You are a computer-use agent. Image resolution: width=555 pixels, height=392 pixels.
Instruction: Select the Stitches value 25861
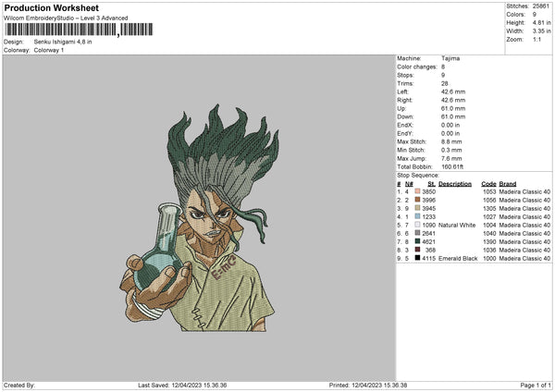click(x=541, y=6)
